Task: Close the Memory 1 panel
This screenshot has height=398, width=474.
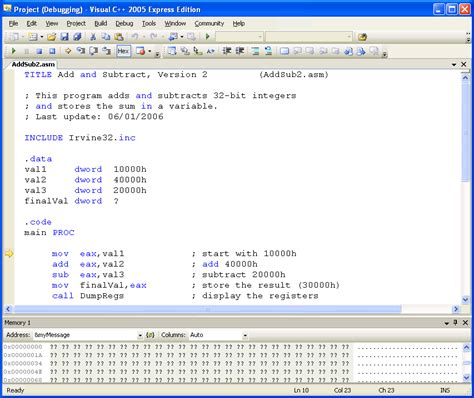Action: [x=465, y=322]
